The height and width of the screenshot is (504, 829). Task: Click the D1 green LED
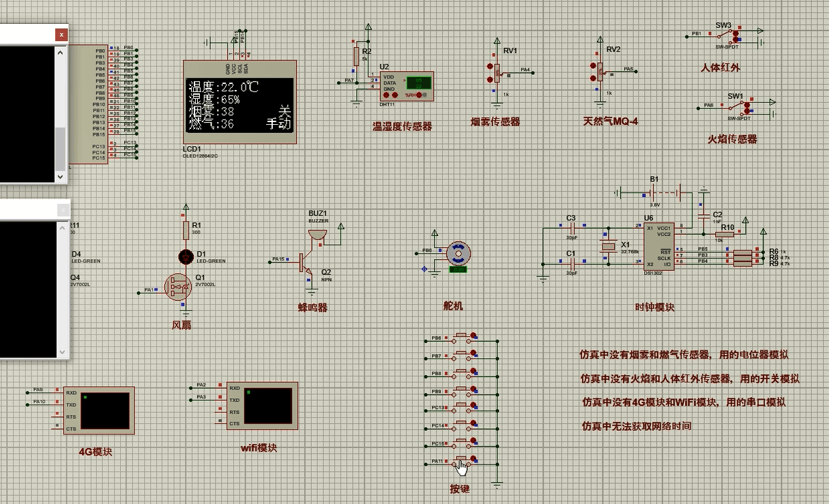[185, 256]
